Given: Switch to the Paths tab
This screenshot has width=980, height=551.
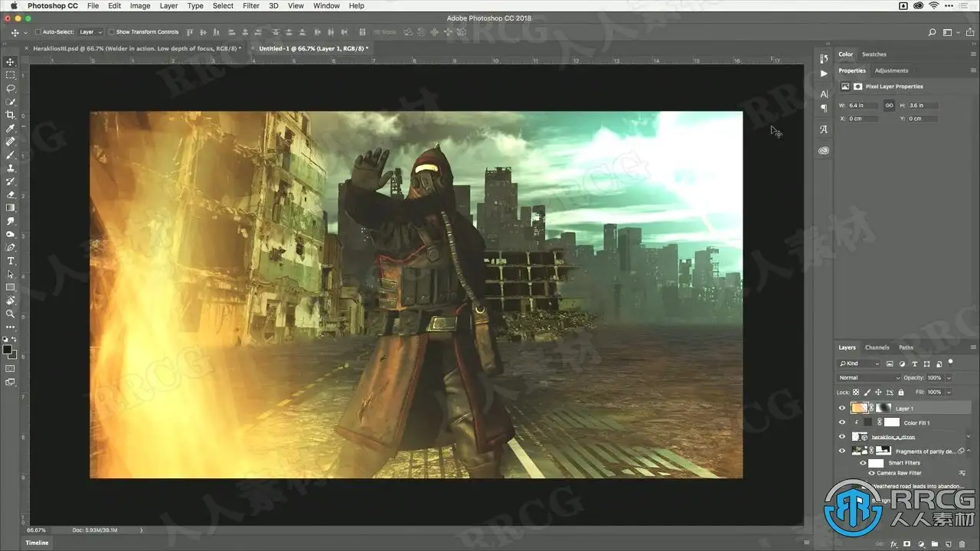Looking at the screenshot, I should (906, 347).
